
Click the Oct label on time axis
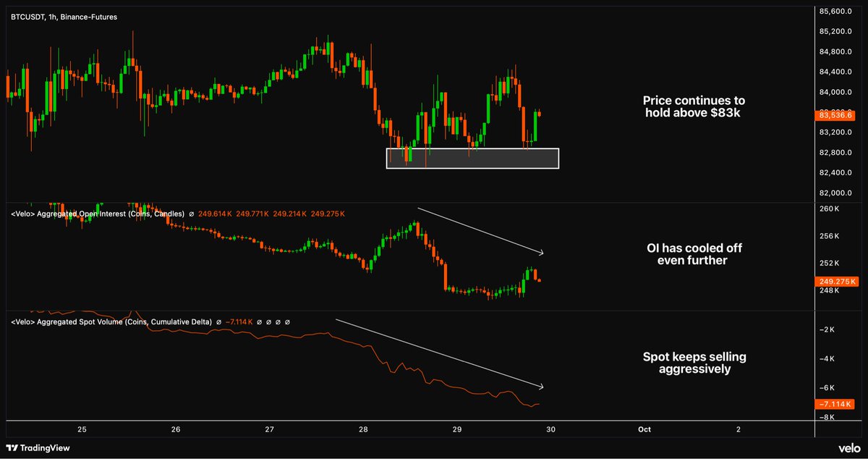click(x=644, y=429)
